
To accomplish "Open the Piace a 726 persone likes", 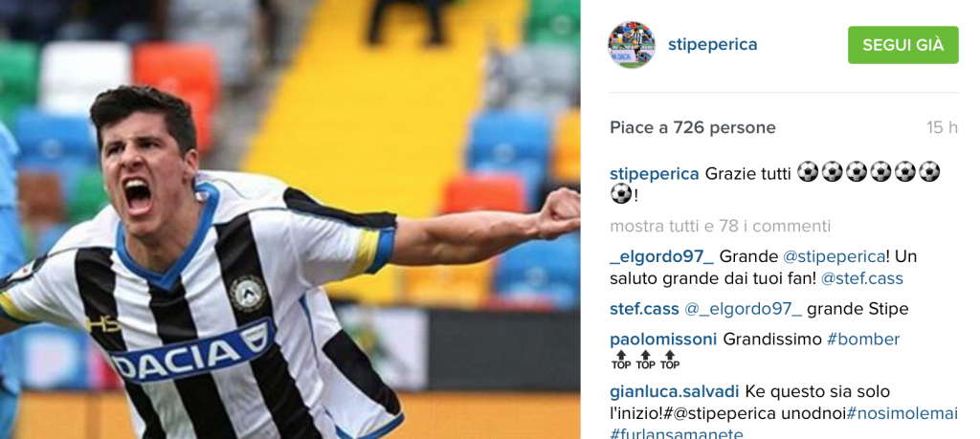I will coord(693,128).
